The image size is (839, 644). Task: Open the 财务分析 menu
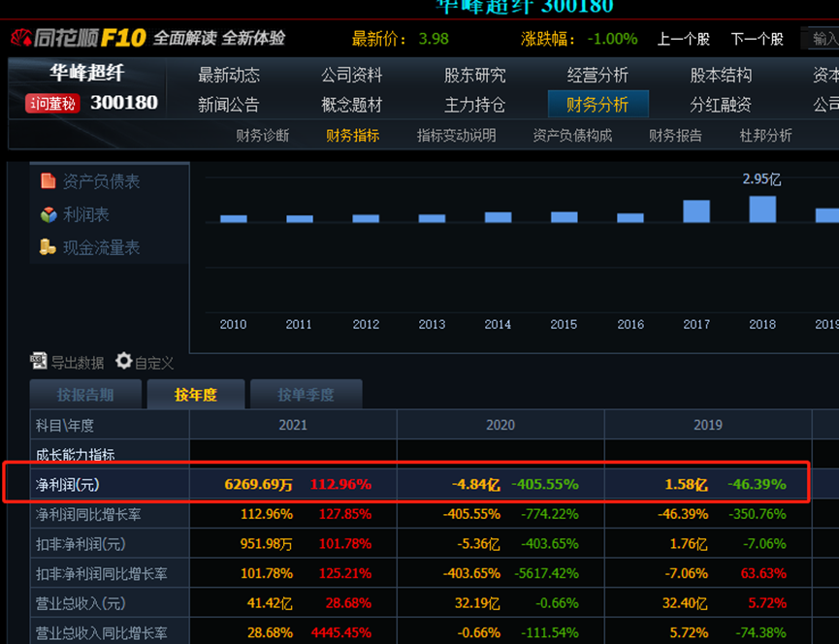pos(597,104)
